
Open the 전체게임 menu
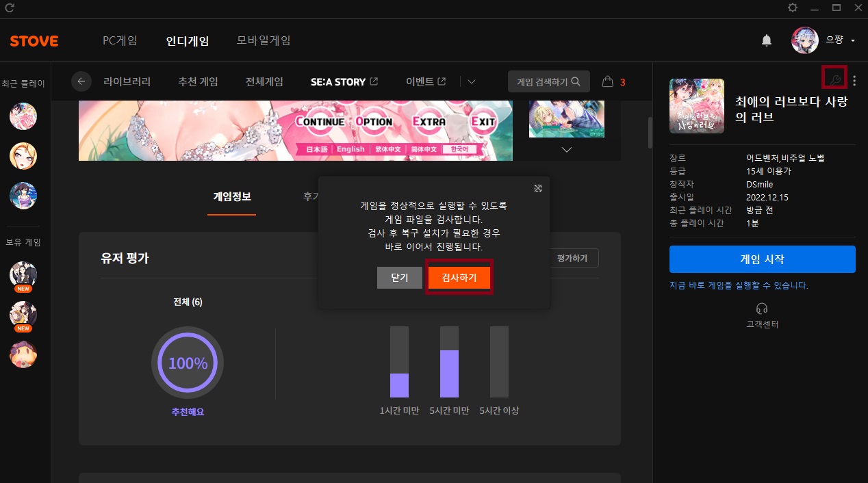click(x=264, y=81)
